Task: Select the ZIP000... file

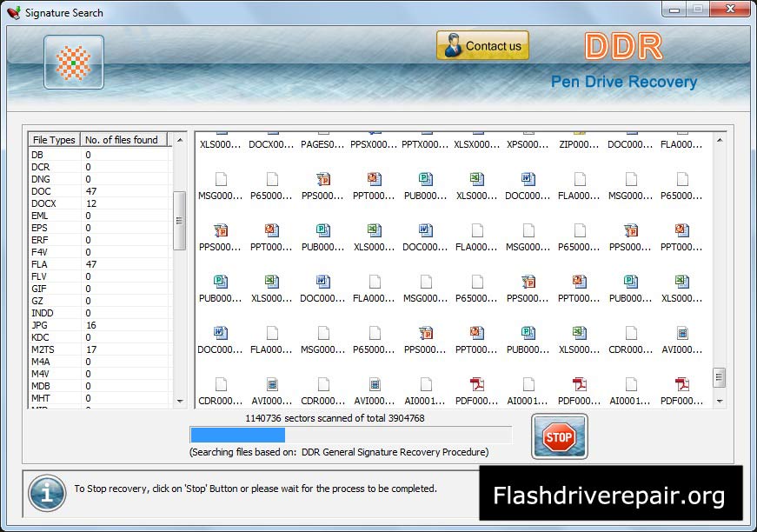Action: [579, 140]
